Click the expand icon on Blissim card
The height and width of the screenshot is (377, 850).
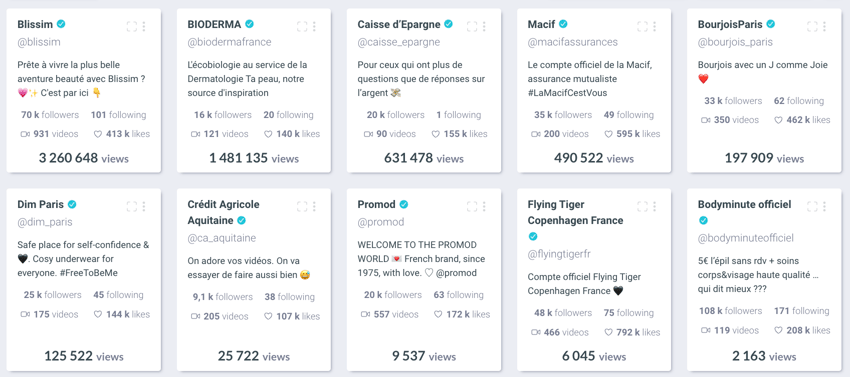pyautogui.click(x=132, y=26)
